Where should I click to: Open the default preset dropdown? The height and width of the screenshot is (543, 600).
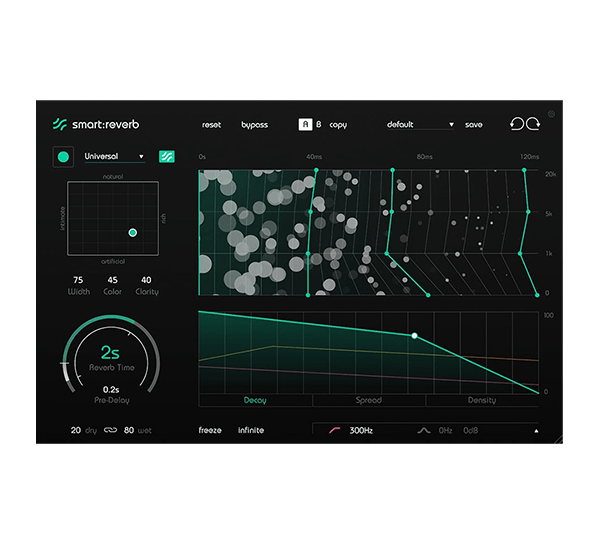[420, 125]
